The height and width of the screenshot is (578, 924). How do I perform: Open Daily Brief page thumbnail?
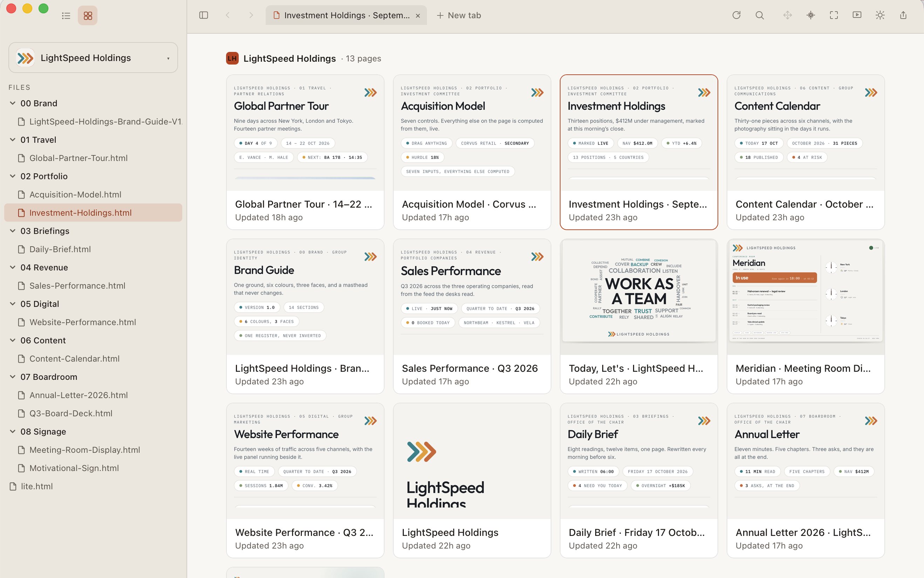click(x=639, y=462)
